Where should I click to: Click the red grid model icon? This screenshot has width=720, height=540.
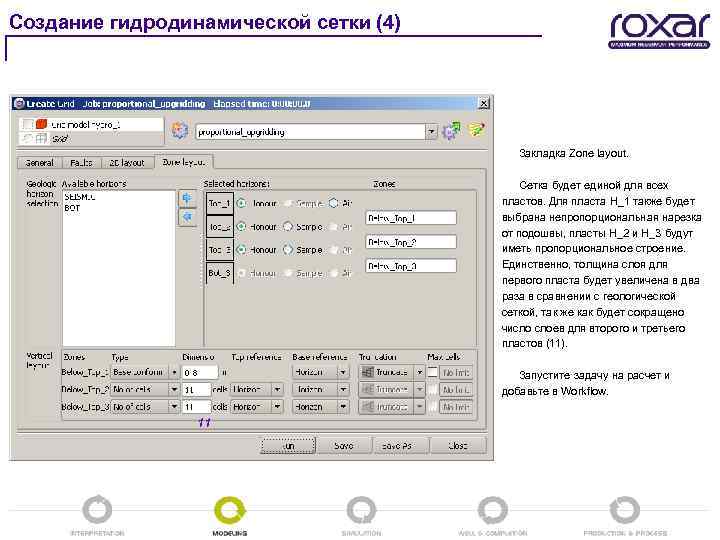(x=42, y=124)
